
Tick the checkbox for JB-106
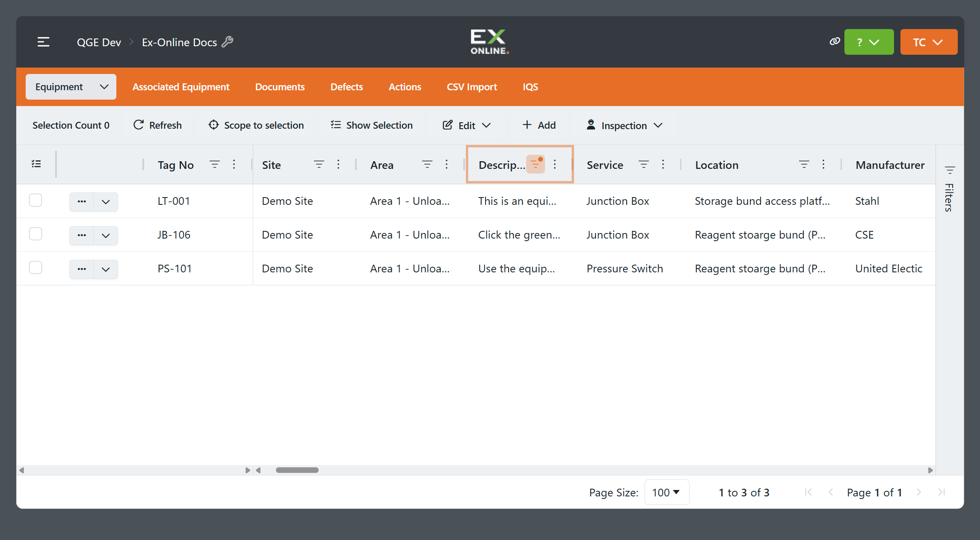coord(36,234)
